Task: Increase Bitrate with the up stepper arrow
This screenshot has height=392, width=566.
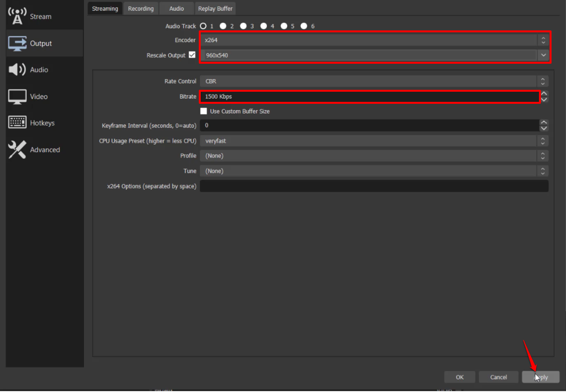Action: (544, 94)
